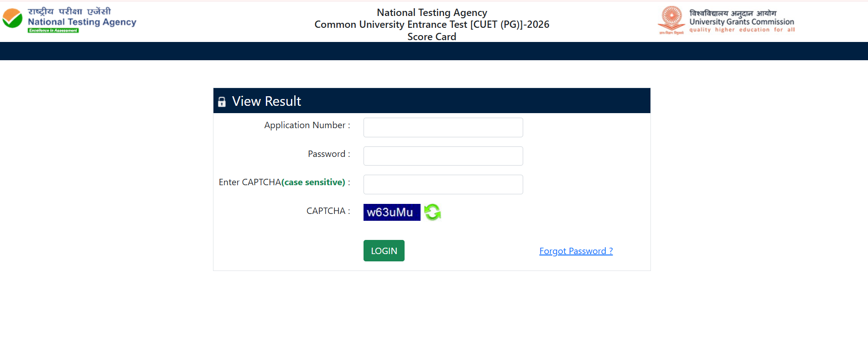Image resolution: width=868 pixels, height=338 pixels.
Task: Click the National Testing Agency center heading
Action: click(x=431, y=12)
